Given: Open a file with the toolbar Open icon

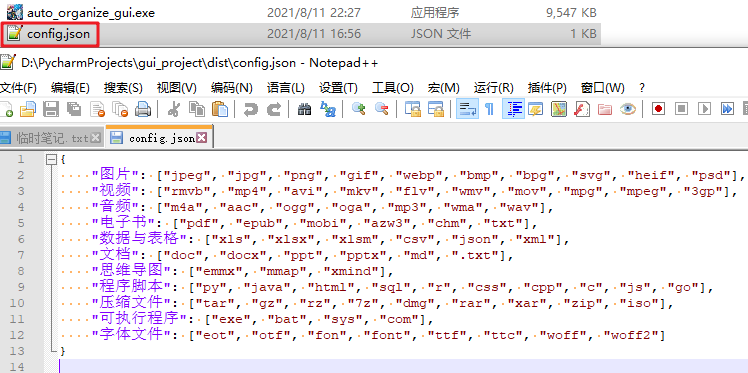Looking at the screenshot, I should click(28, 109).
